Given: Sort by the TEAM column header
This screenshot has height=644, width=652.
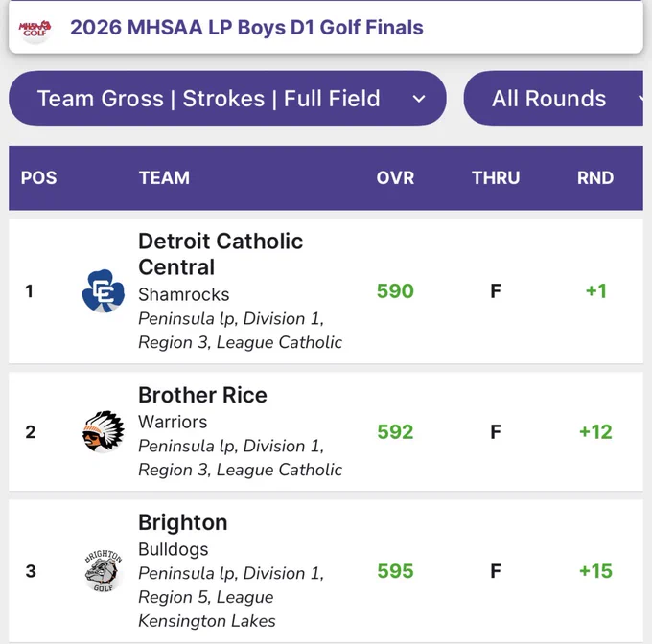Looking at the screenshot, I should pyautogui.click(x=164, y=178).
